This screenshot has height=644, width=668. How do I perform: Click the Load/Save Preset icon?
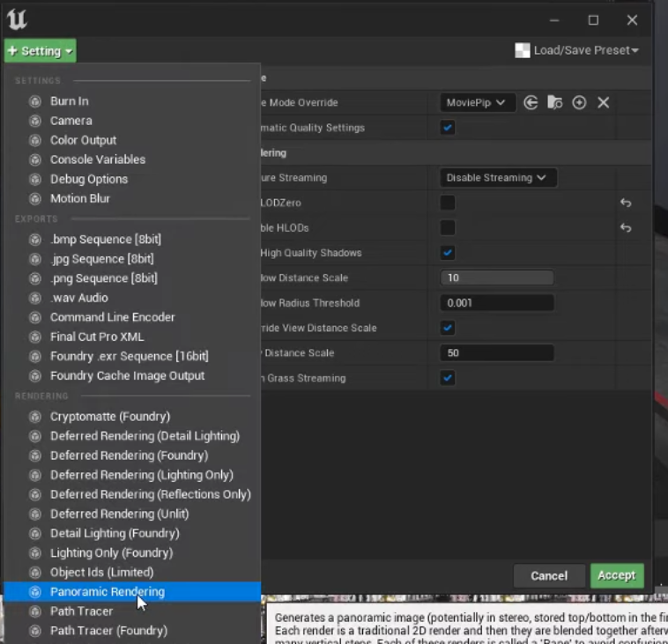pyautogui.click(x=523, y=51)
